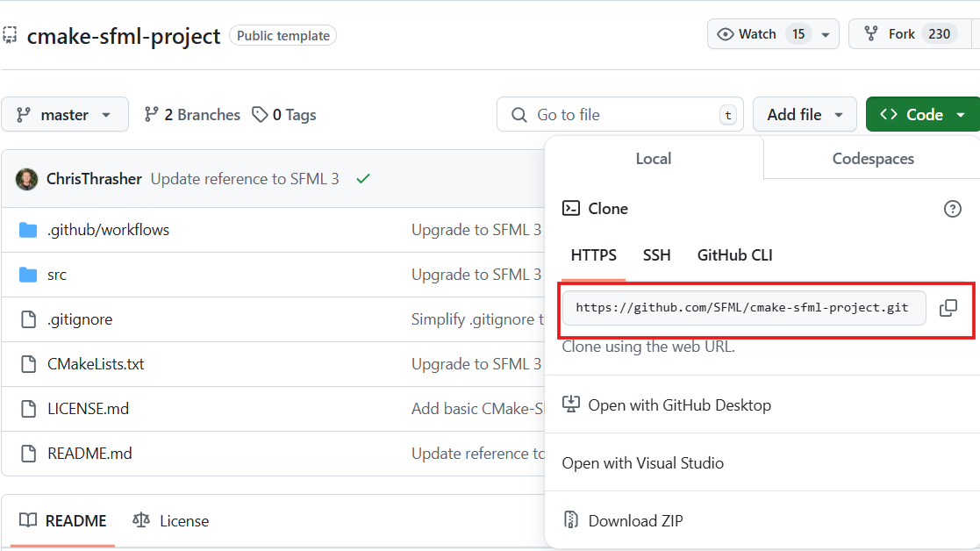980x551 pixels.
Task: Click the CMakeLists.txt file icon
Action: pyautogui.click(x=29, y=363)
